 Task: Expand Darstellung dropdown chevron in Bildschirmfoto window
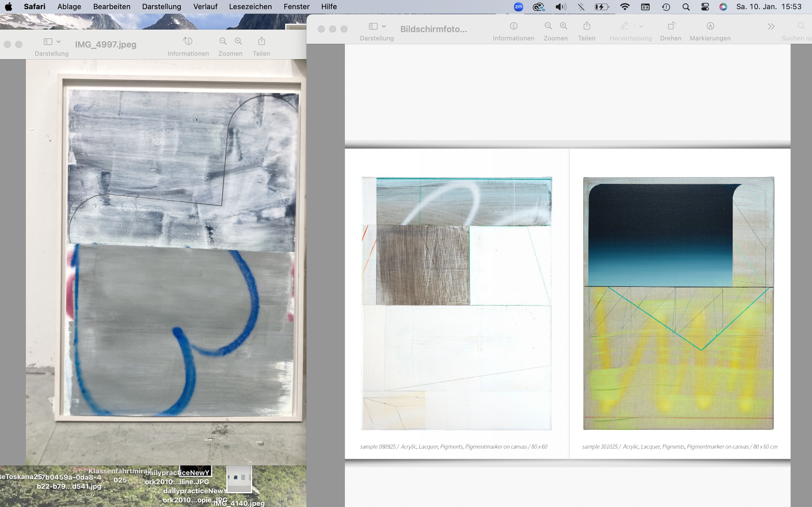tap(384, 26)
